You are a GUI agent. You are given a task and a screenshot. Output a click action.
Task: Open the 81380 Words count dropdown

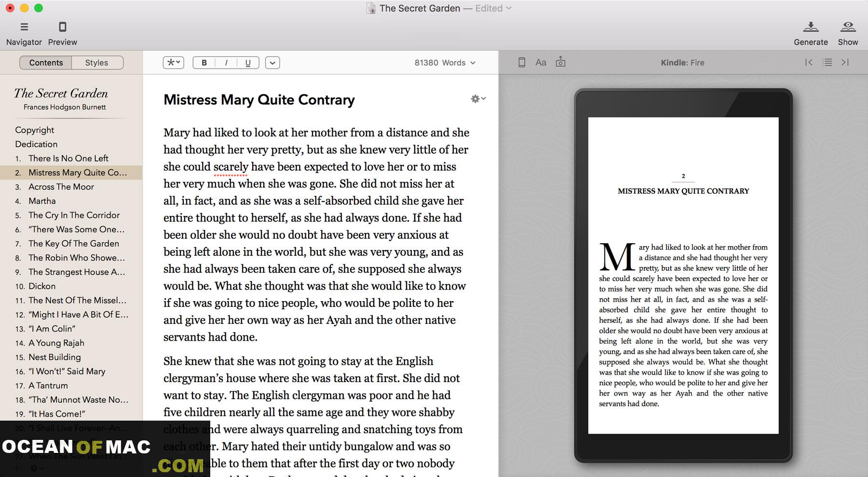[x=445, y=63]
